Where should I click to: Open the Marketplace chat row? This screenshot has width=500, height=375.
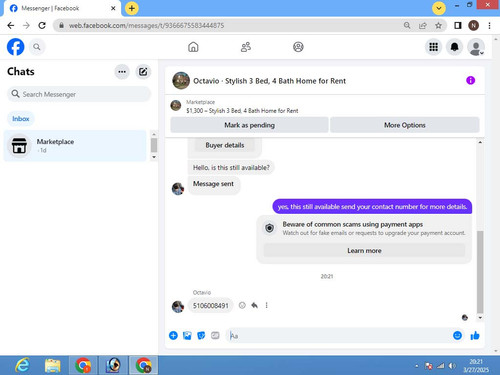[x=75, y=146]
